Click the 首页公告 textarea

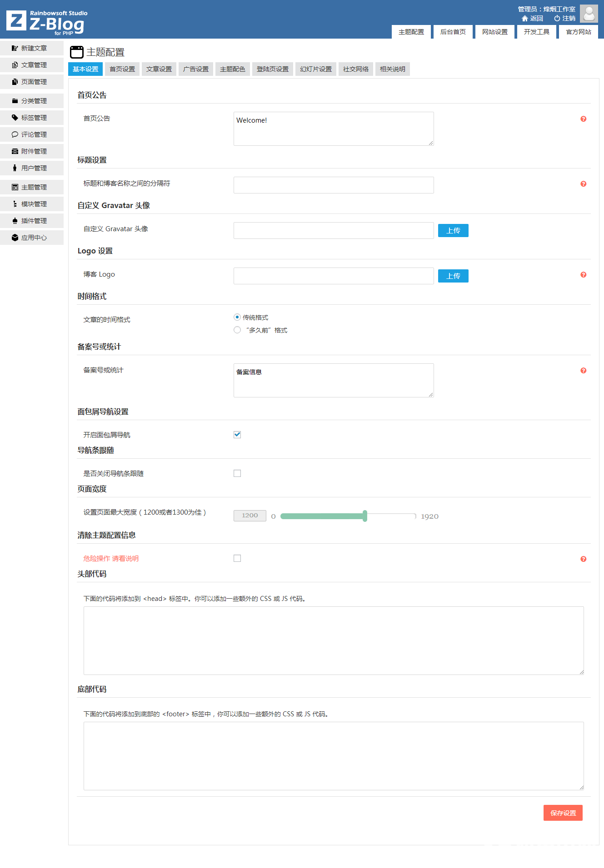pyautogui.click(x=334, y=129)
